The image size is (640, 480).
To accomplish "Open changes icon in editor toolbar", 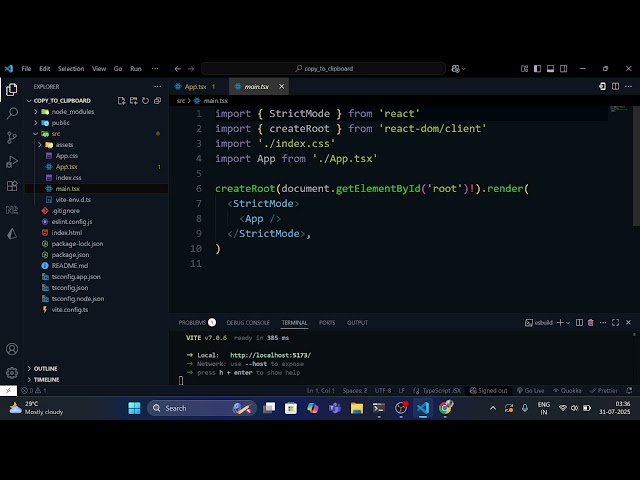I will point(602,86).
